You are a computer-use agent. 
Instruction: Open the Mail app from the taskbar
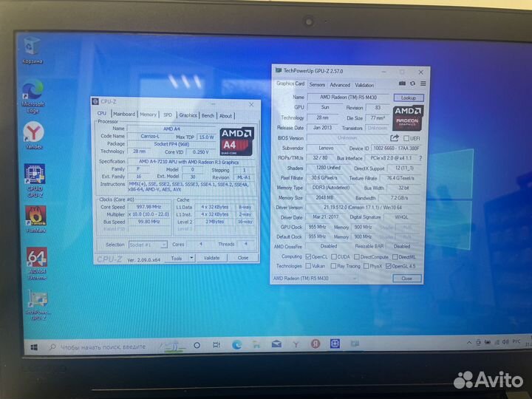tap(276, 344)
